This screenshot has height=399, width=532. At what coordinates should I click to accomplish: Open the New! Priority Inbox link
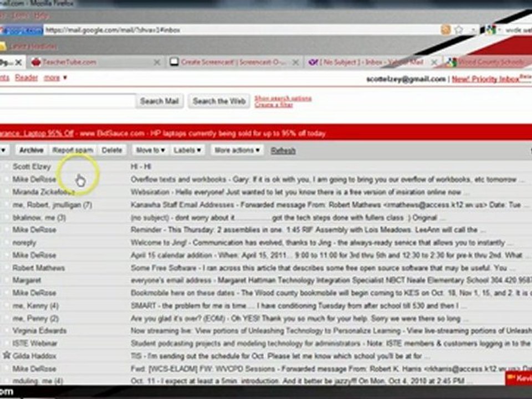tap(485, 79)
